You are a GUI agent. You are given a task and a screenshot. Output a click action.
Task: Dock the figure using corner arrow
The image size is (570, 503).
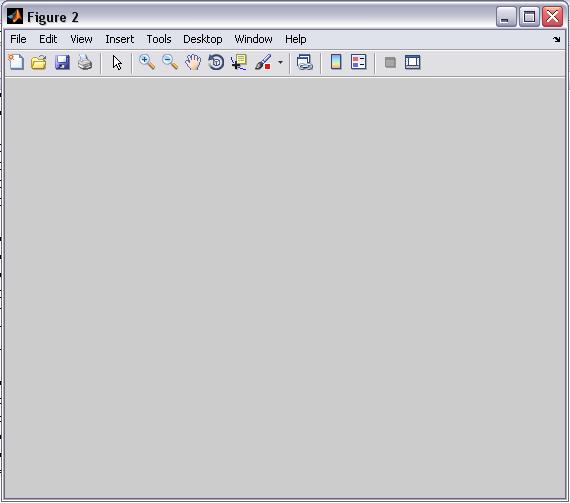click(x=557, y=39)
